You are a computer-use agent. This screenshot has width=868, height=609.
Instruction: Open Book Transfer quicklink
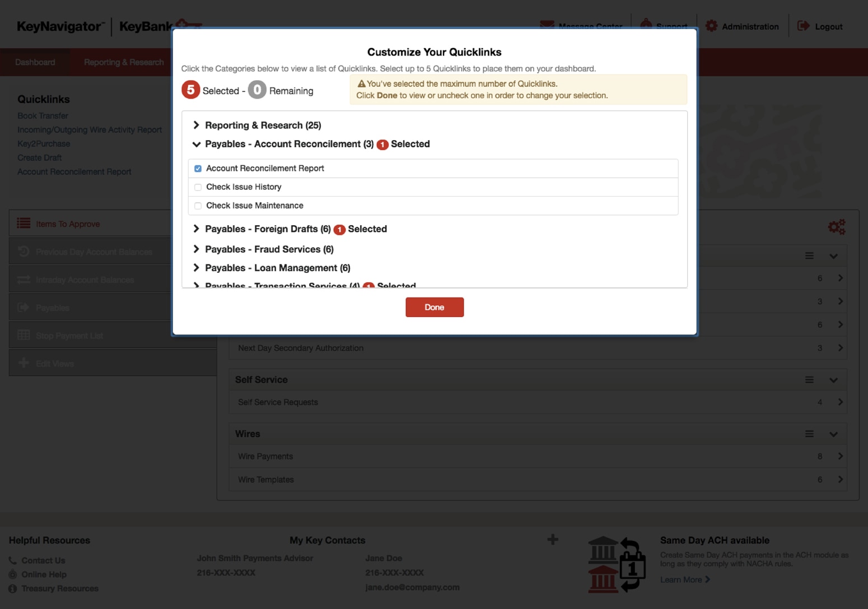coord(43,115)
